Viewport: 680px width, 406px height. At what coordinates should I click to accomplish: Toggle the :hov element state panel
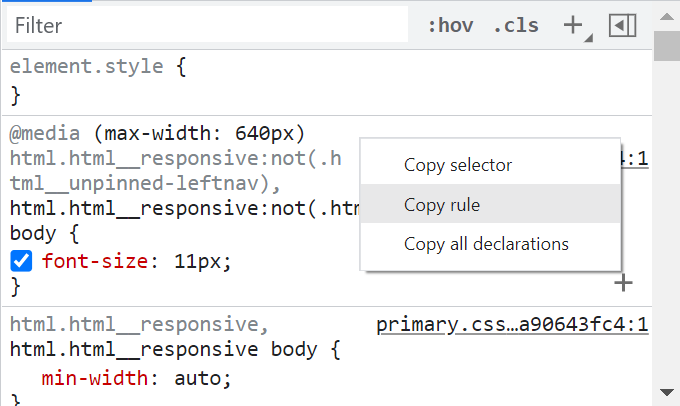450,25
